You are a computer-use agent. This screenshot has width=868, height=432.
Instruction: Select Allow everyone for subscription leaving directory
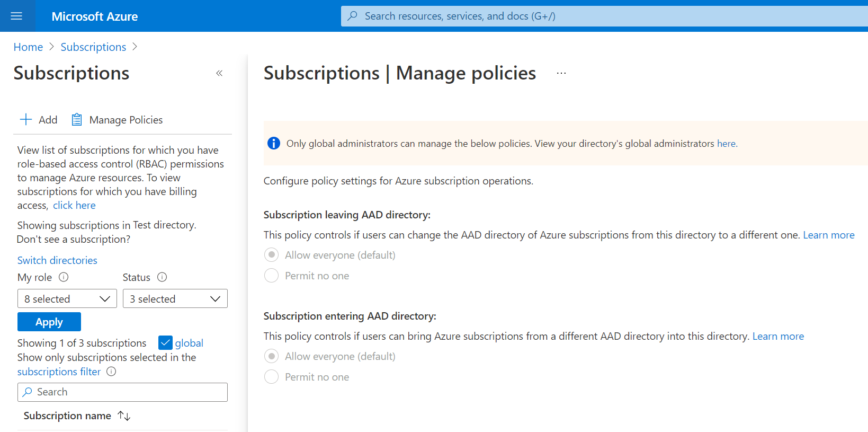[271, 255]
